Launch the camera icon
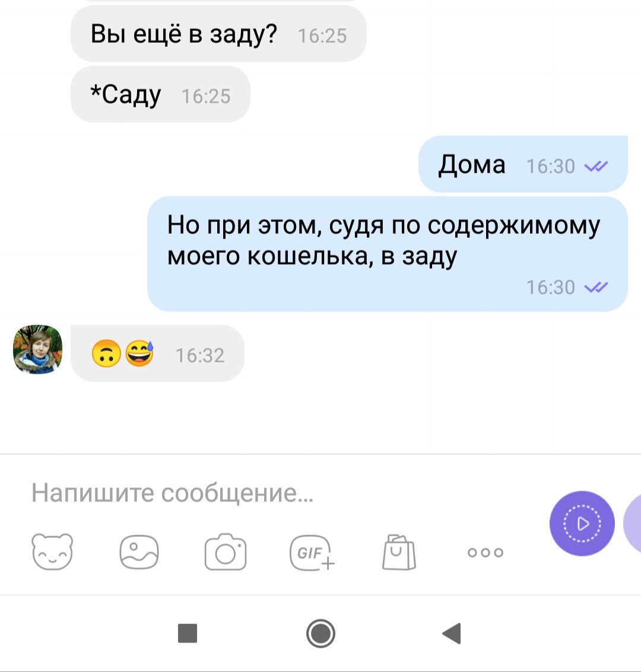The height and width of the screenshot is (672, 641). (x=226, y=552)
